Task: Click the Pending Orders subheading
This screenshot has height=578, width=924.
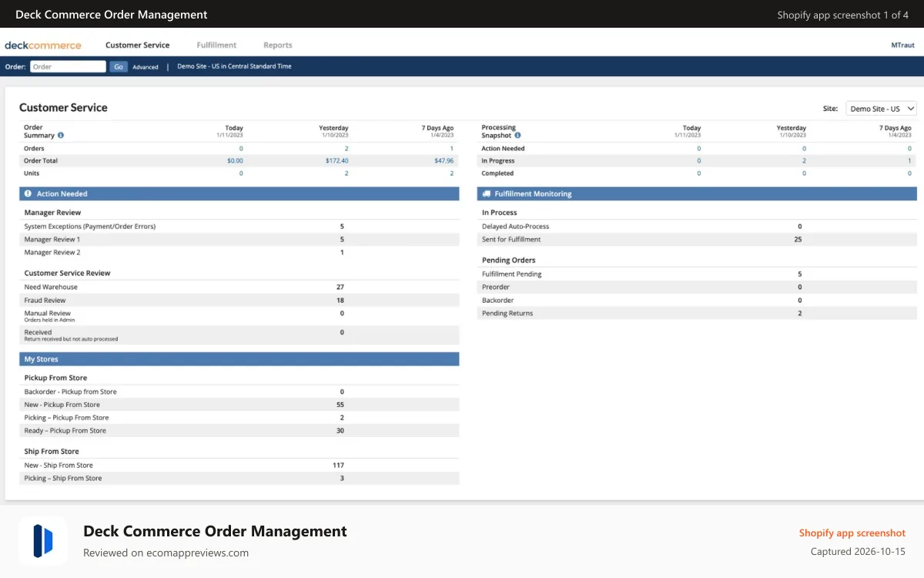Action: 508,260
